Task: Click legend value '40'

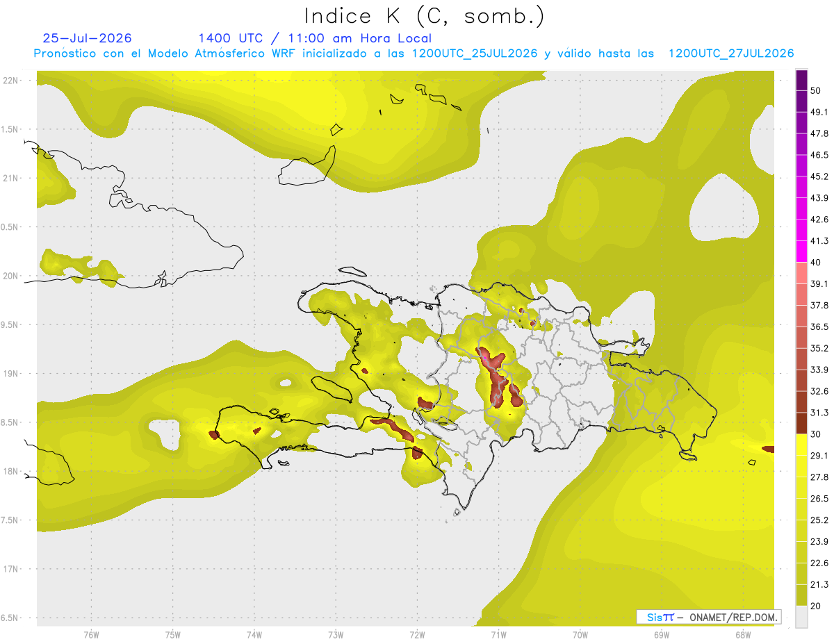Action: pos(817,263)
